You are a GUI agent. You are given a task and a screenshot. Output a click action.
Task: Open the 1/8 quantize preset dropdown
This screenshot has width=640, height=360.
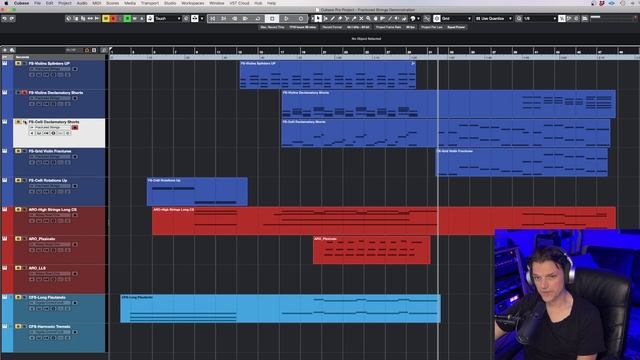540,18
